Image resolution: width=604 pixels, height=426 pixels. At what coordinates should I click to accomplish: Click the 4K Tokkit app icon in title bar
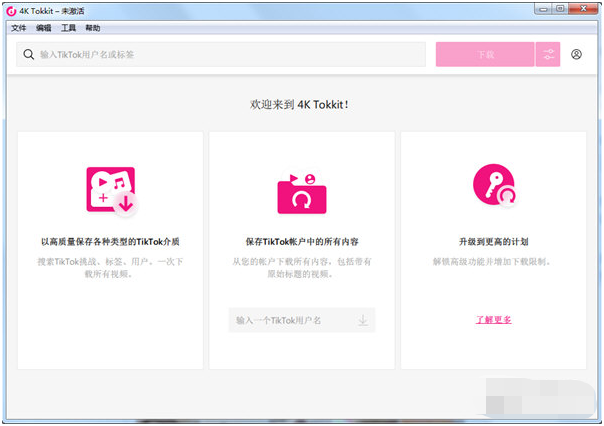tap(12, 10)
